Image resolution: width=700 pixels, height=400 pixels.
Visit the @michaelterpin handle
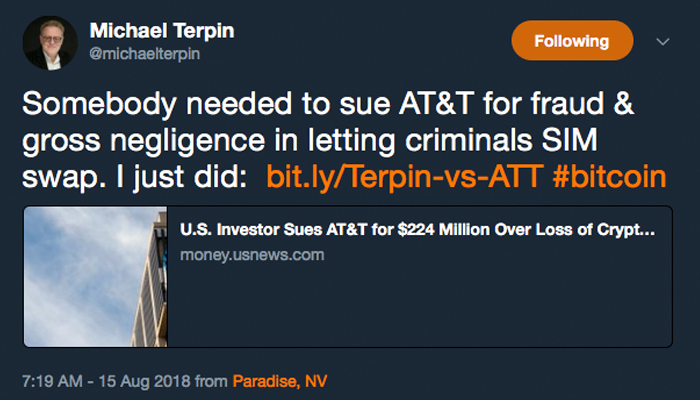[x=144, y=54]
